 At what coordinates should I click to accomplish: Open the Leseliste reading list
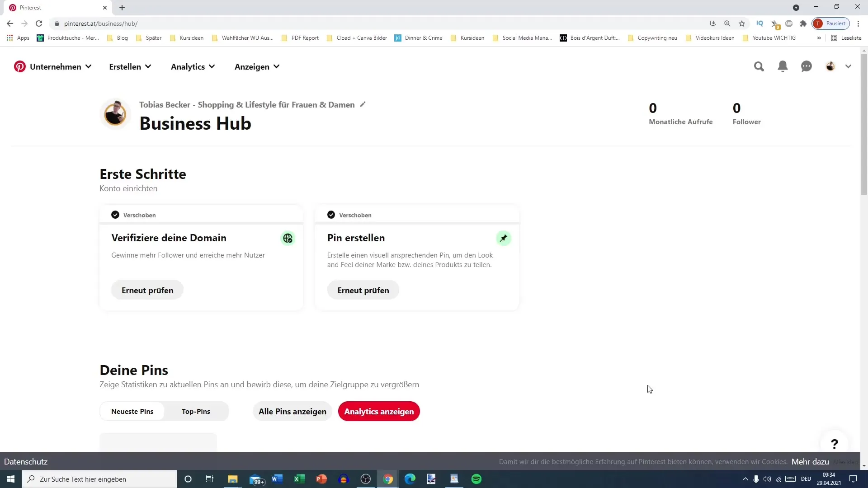pyautogui.click(x=846, y=38)
